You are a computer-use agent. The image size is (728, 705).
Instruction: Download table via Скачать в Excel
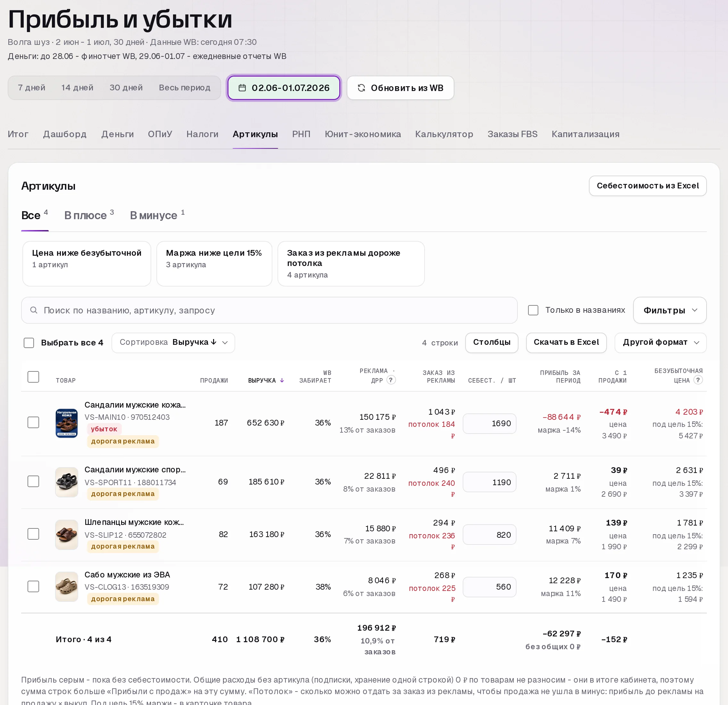click(x=566, y=343)
